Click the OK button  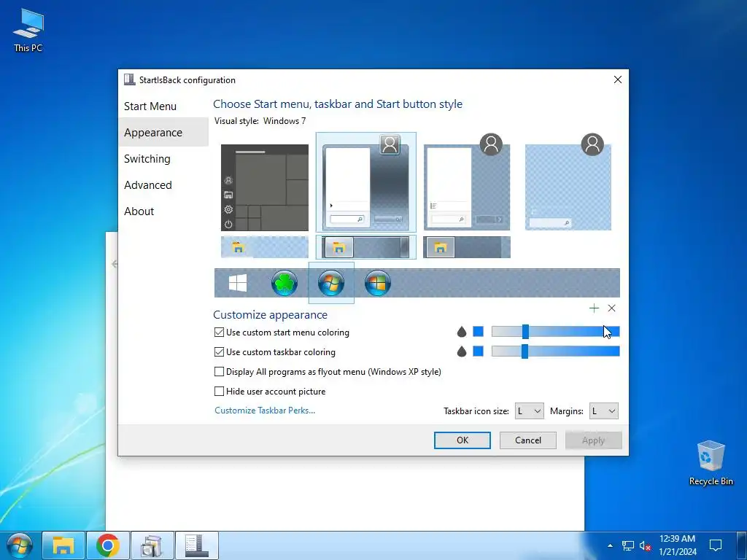pyautogui.click(x=462, y=440)
